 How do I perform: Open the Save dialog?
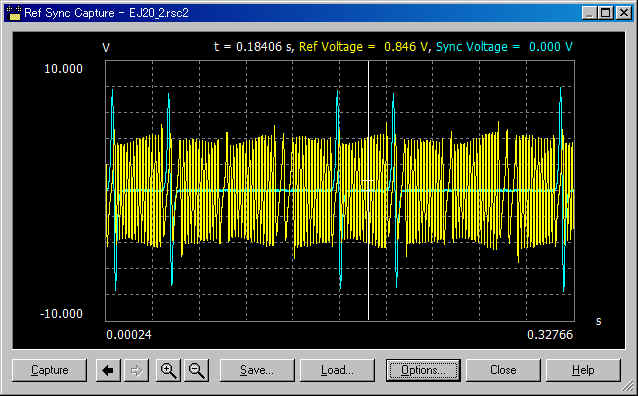point(257,370)
